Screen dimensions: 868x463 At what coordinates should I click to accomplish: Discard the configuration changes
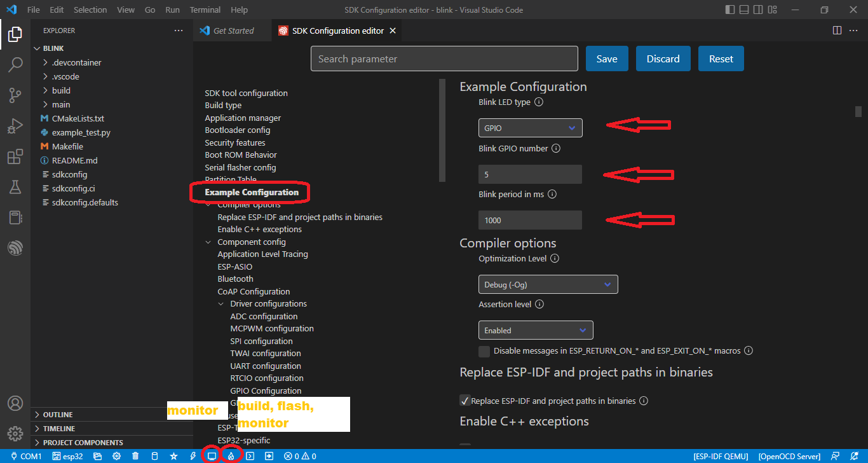point(663,59)
